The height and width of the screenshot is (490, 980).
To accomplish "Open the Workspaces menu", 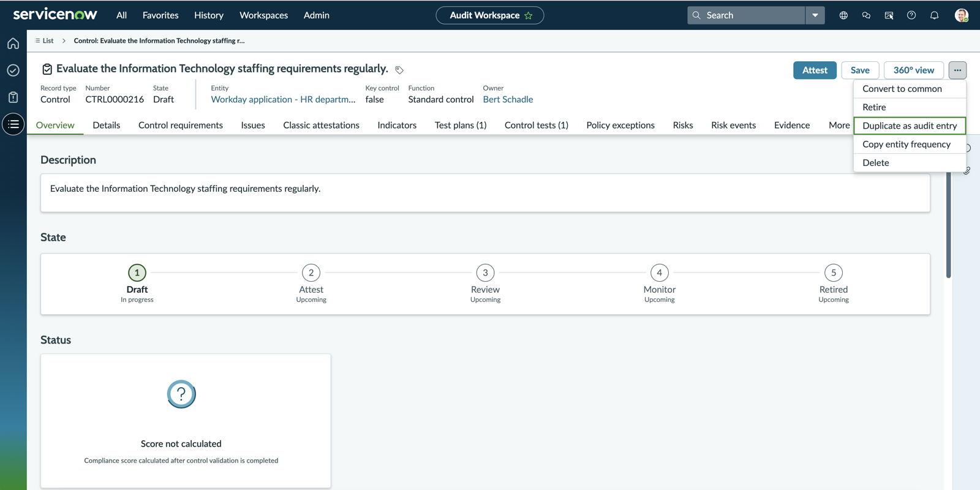I will tap(263, 15).
